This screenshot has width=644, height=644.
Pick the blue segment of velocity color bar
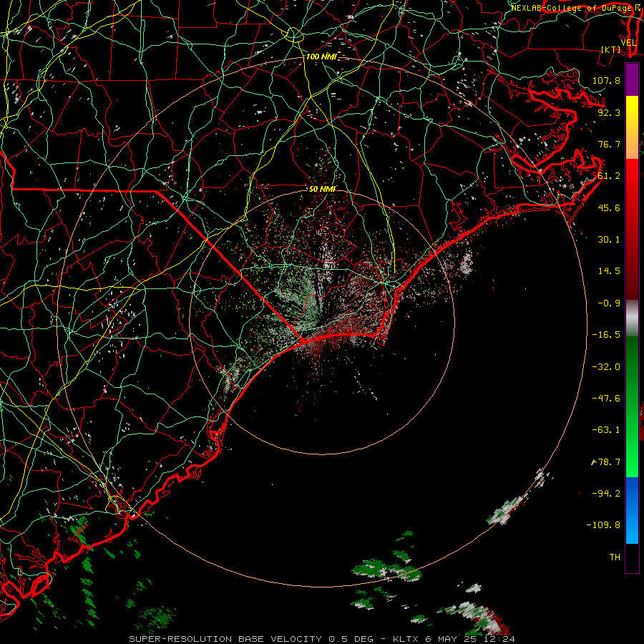(x=632, y=510)
